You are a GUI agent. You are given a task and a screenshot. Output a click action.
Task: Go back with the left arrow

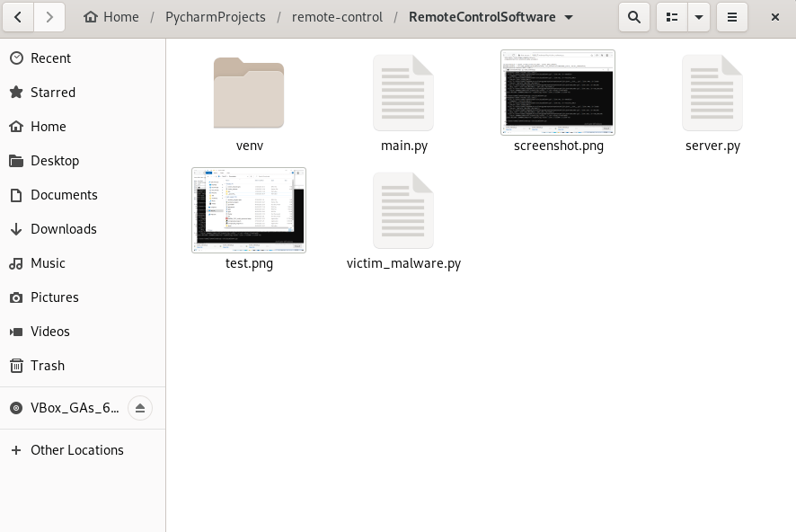point(19,17)
